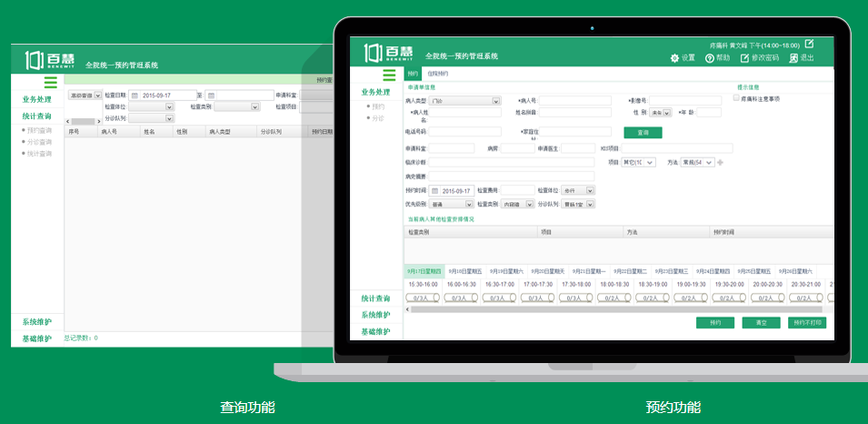The height and width of the screenshot is (424, 868).
Task: Select the 15:30-16:00 slot 0/3人
Action: [420, 298]
